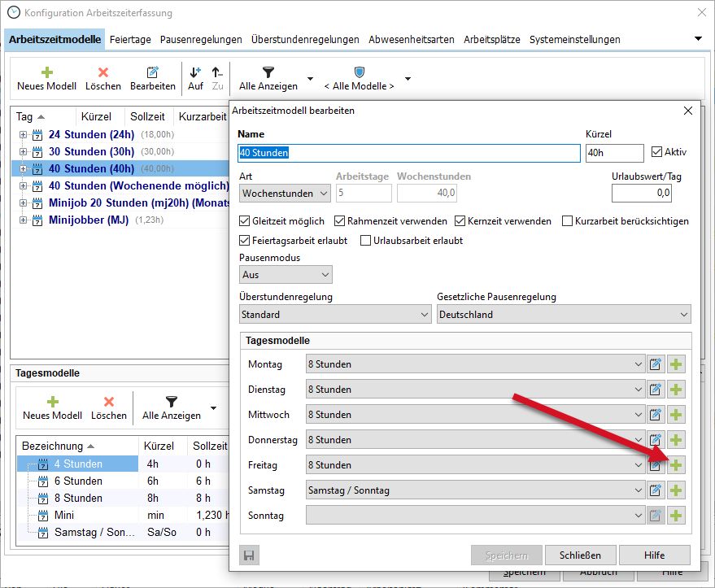Viewport: 715px width, 588px height.
Task: Click the edit icon in the Montag row
Action: tap(656, 364)
